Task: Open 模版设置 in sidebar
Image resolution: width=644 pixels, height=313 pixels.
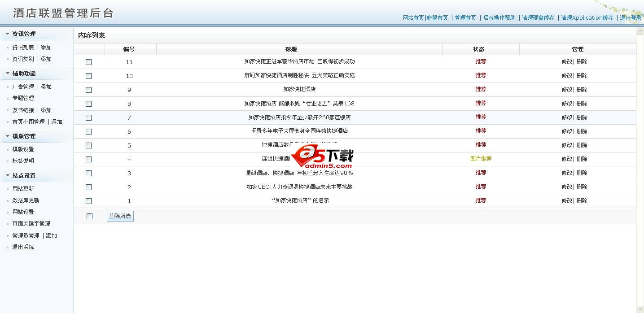Action: click(23, 149)
